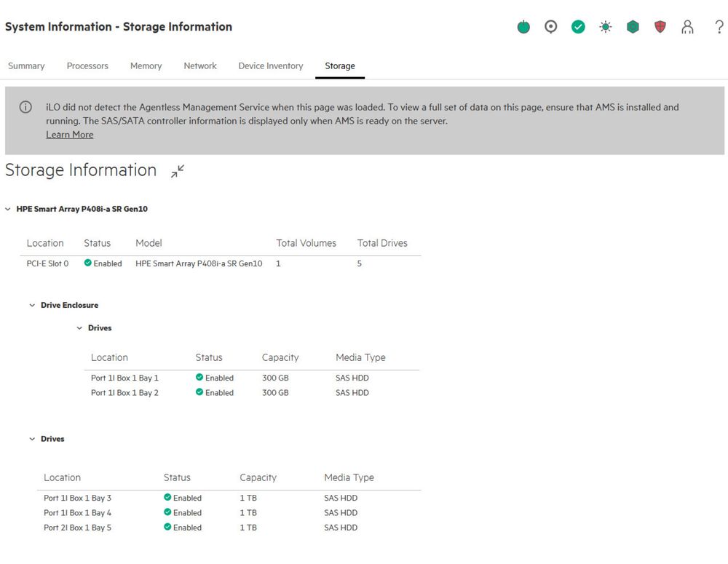The width and height of the screenshot is (728, 564).
Task: Click the SAS HDD media type for Bay 4
Action: (341, 513)
